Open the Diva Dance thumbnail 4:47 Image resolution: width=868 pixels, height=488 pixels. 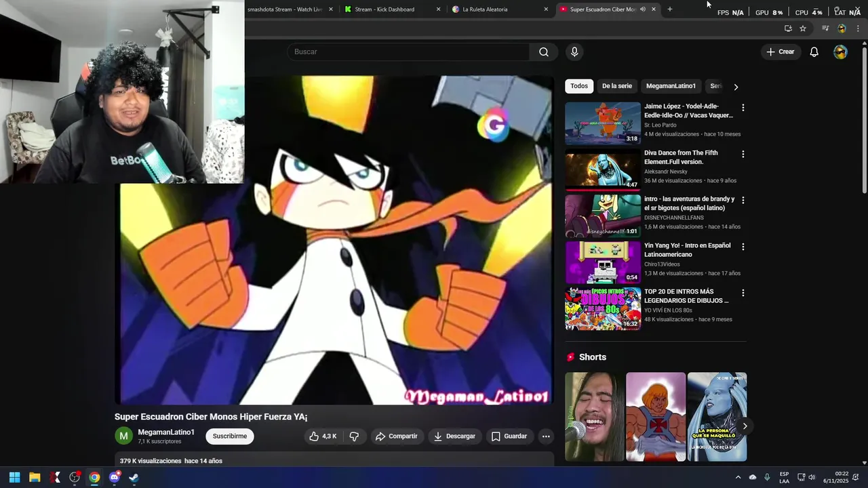603,169
